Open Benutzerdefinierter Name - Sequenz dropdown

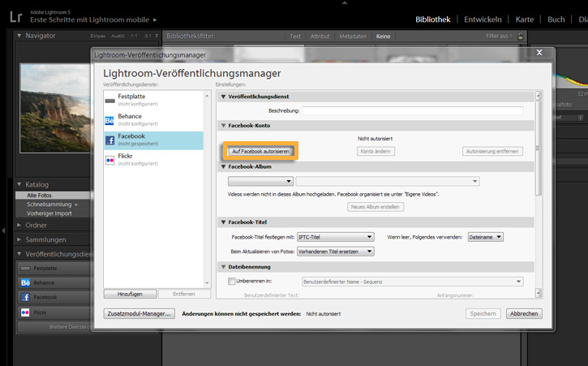click(x=413, y=282)
